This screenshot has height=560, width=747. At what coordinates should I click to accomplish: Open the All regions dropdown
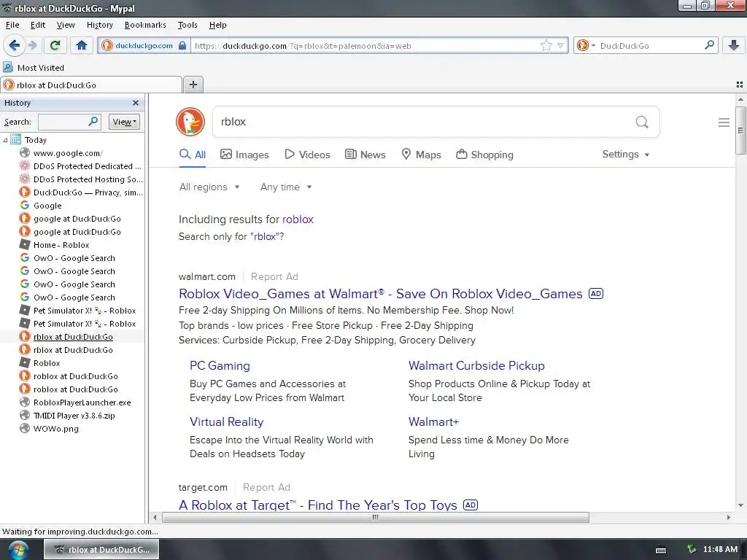pos(209,187)
